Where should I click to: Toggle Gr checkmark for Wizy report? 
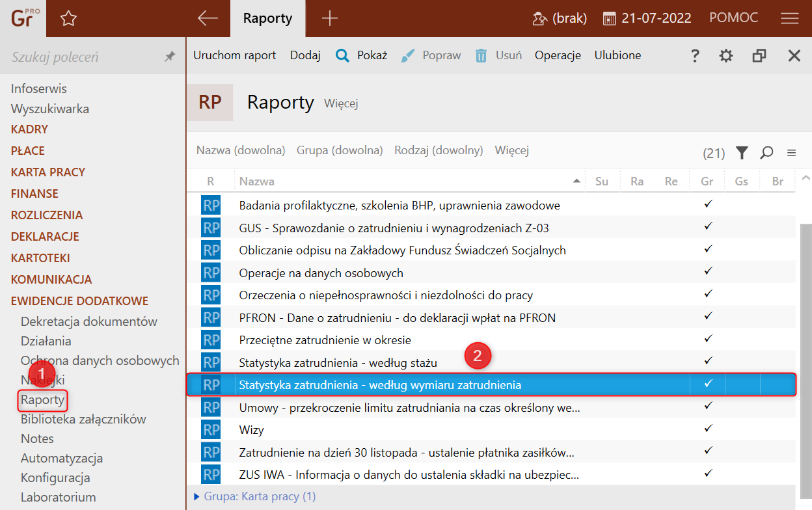708,429
